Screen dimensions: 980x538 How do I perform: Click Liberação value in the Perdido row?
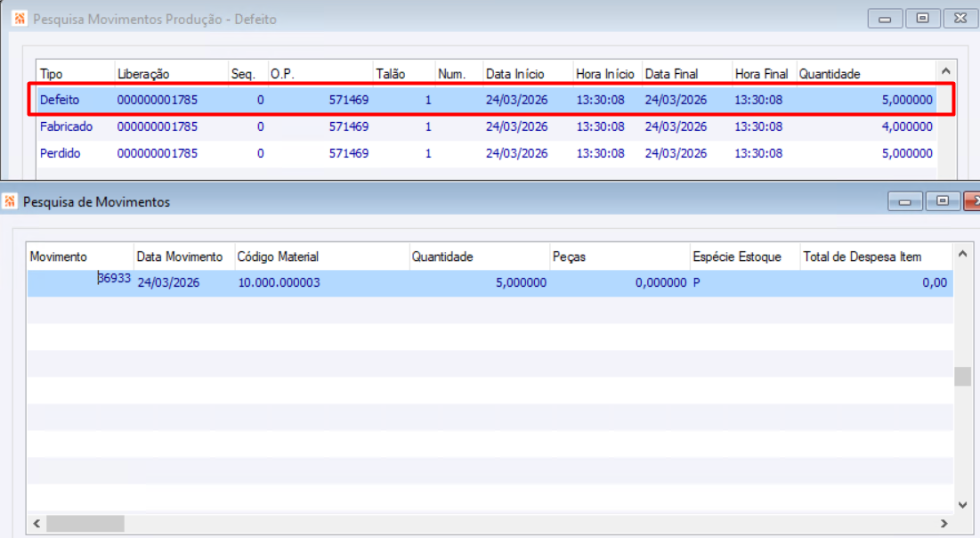158,153
